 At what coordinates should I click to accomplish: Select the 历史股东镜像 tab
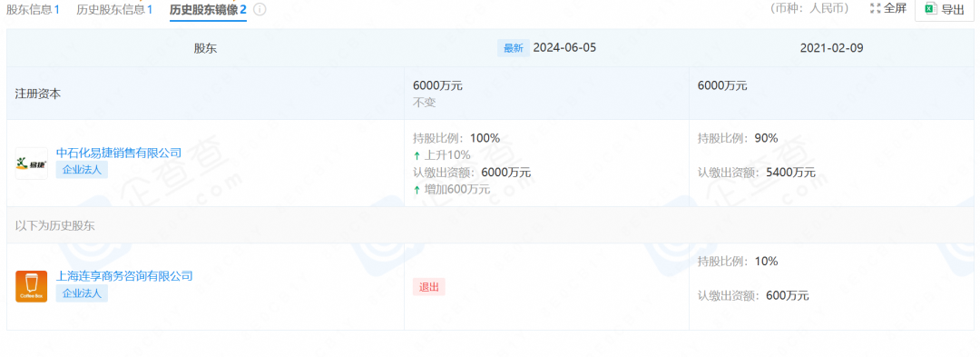tap(208, 9)
